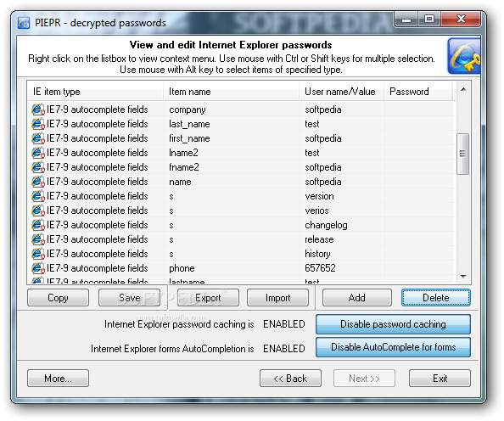Click the value 'history'

tap(317, 254)
